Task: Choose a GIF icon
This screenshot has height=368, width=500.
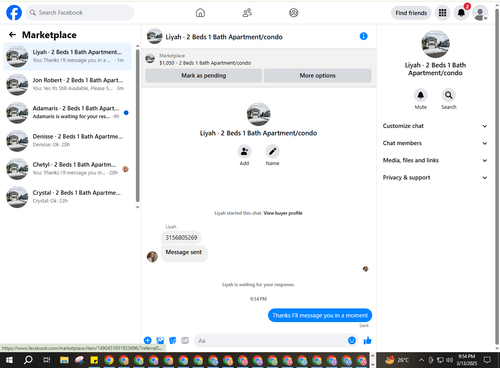Action: click(x=185, y=340)
